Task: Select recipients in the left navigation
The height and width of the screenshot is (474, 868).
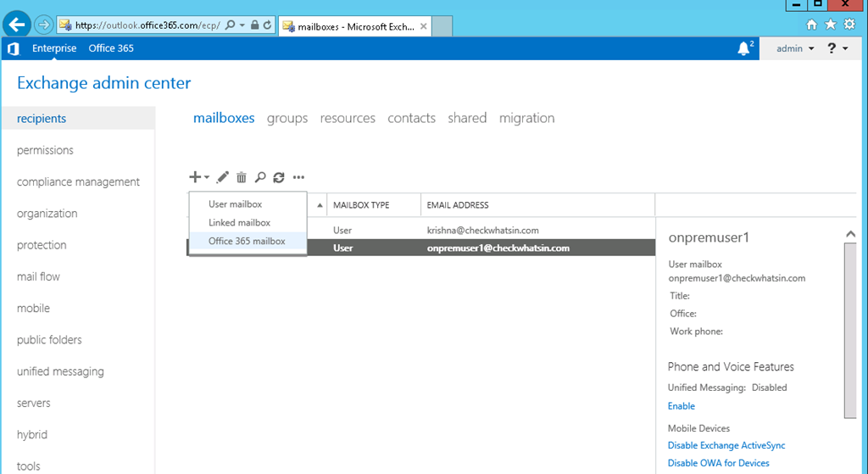Action: click(79, 119)
